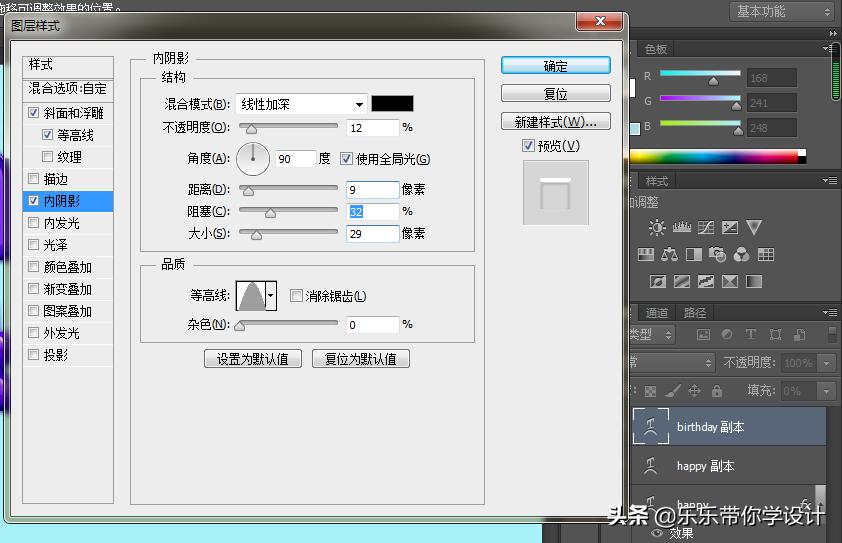842x543 pixels.
Task: Open layer 不透明度 dropdown arrow
Action: (826, 363)
